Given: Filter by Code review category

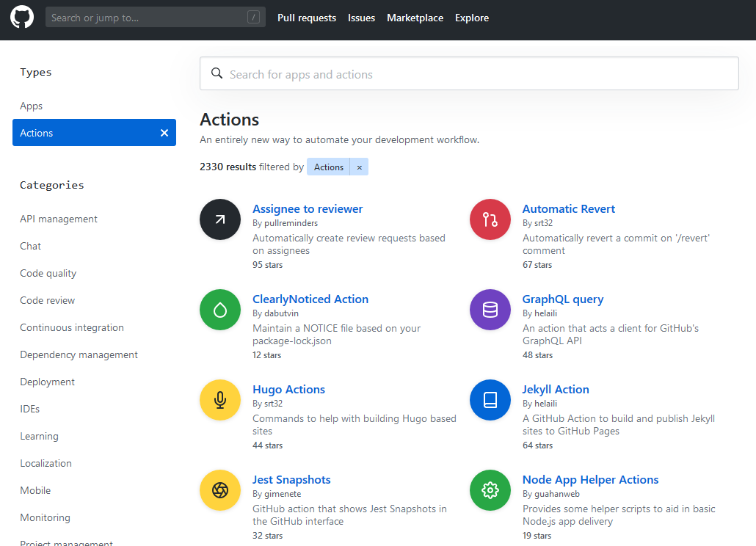Looking at the screenshot, I should coord(47,300).
